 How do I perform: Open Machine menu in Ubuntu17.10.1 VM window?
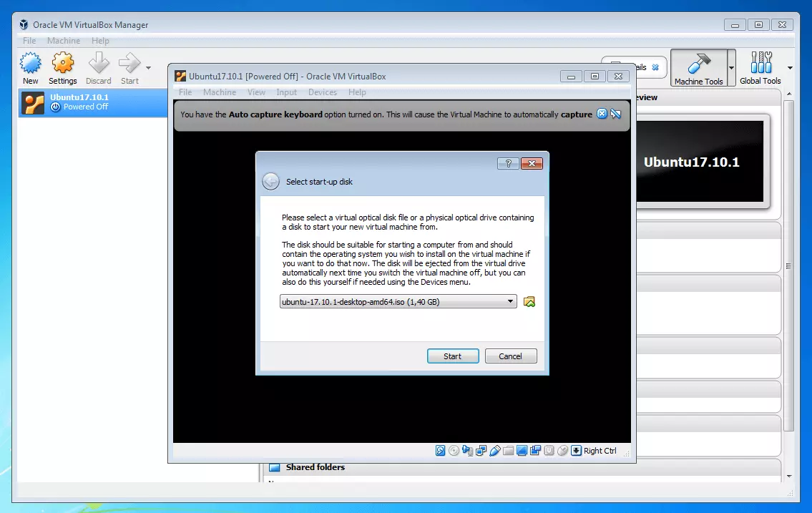220,92
